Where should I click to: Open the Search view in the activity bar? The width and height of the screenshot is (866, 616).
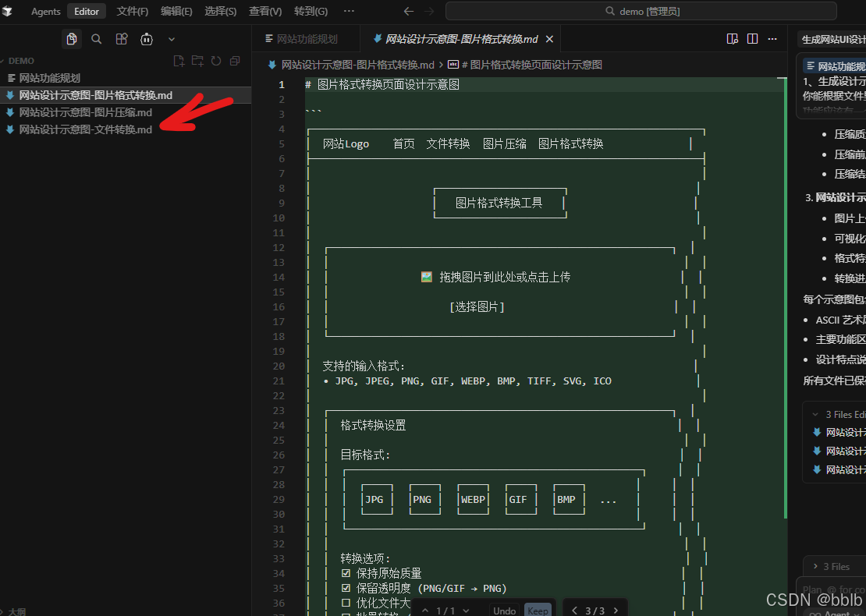[96, 38]
